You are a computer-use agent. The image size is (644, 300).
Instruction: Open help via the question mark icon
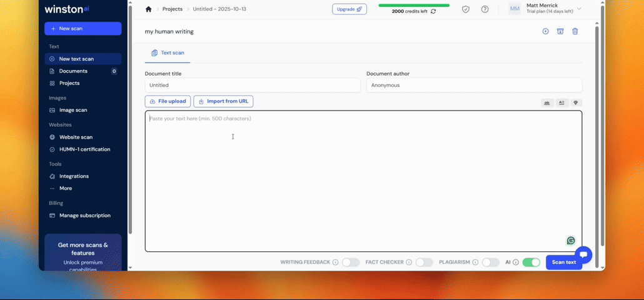pyautogui.click(x=485, y=9)
